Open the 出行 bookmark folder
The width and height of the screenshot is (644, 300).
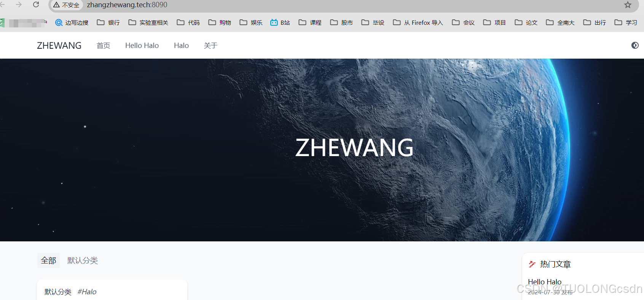click(x=595, y=22)
